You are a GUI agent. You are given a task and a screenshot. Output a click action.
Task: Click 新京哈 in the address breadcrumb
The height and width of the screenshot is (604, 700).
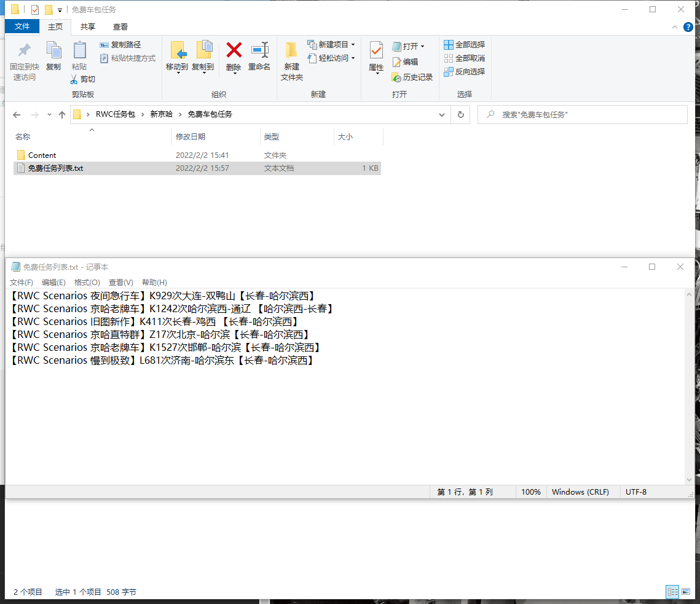(x=161, y=114)
